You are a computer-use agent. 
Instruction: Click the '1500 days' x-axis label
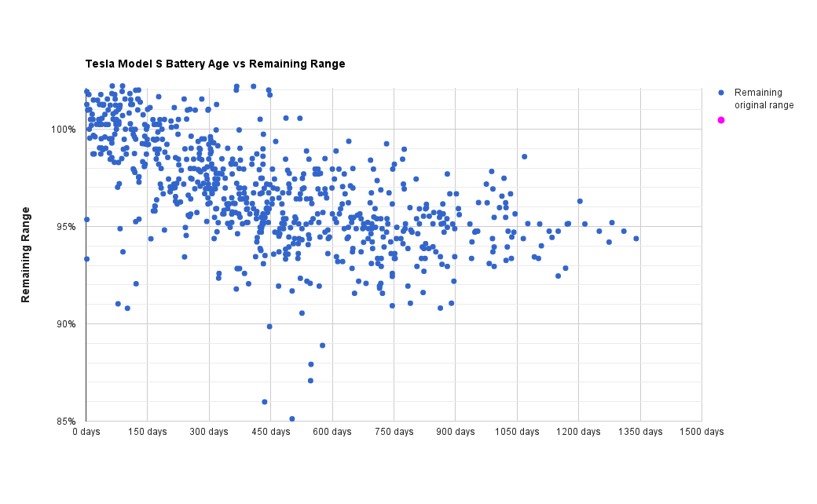702,432
